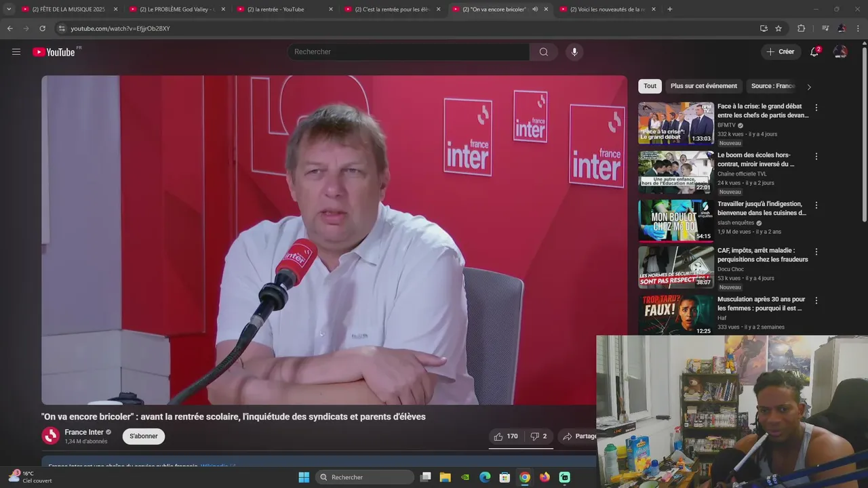Open France Inter channel avatar
Screen dimensions: 868x488
pyautogui.click(x=51, y=436)
